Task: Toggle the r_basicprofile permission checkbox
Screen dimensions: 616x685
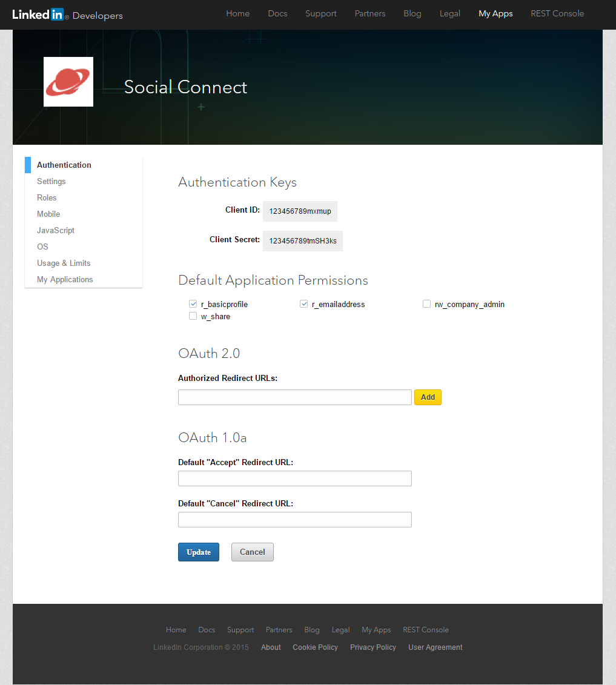Action: point(193,304)
